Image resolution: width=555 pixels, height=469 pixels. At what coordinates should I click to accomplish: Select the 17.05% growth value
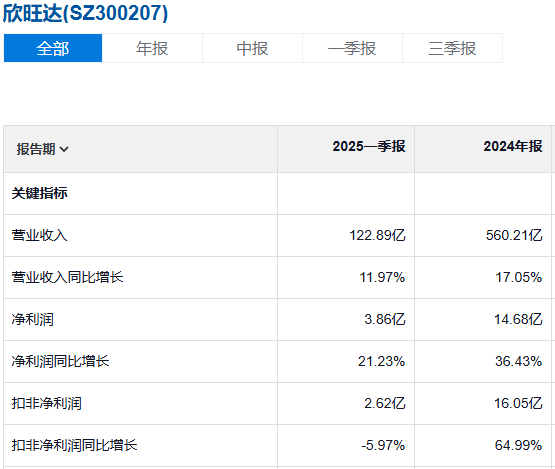pyautogui.click(x=519, y=277)
